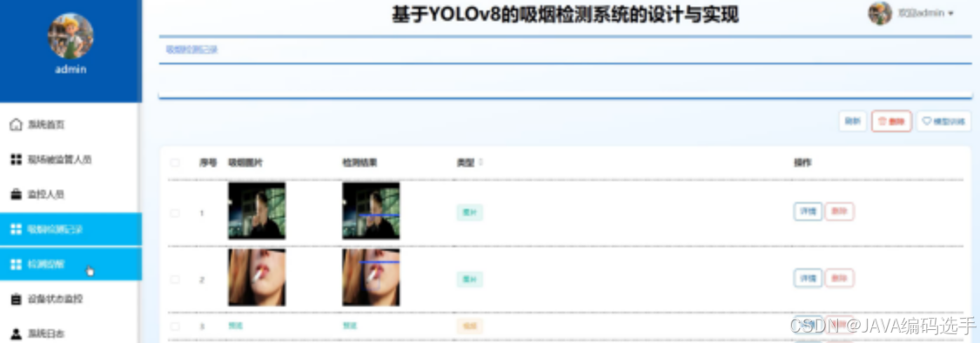Click row 3 预览 link under 检测结果

tap(349, 326)
